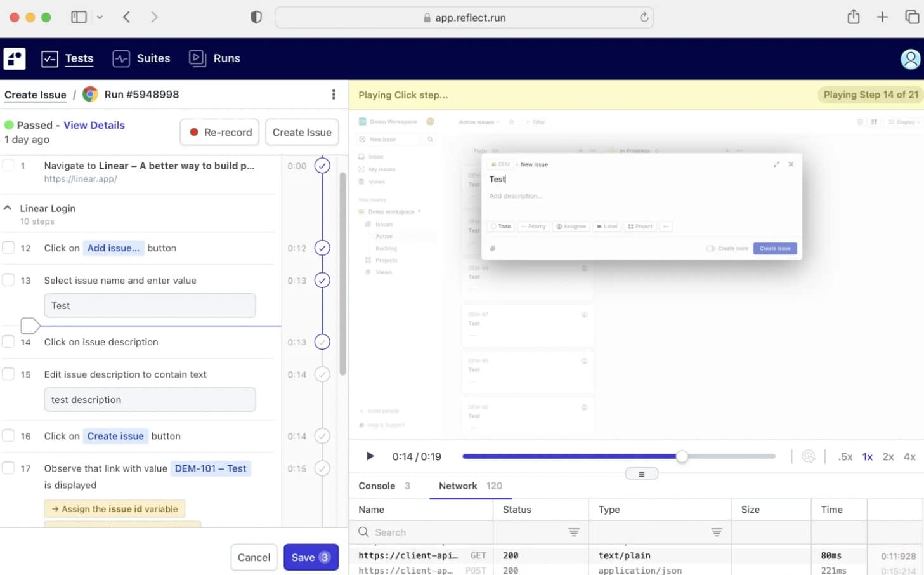Click the Create Issue breadcrumb link
Image resolution: width=924 pixels, height=575 pixels.
(x=36, y=95)
